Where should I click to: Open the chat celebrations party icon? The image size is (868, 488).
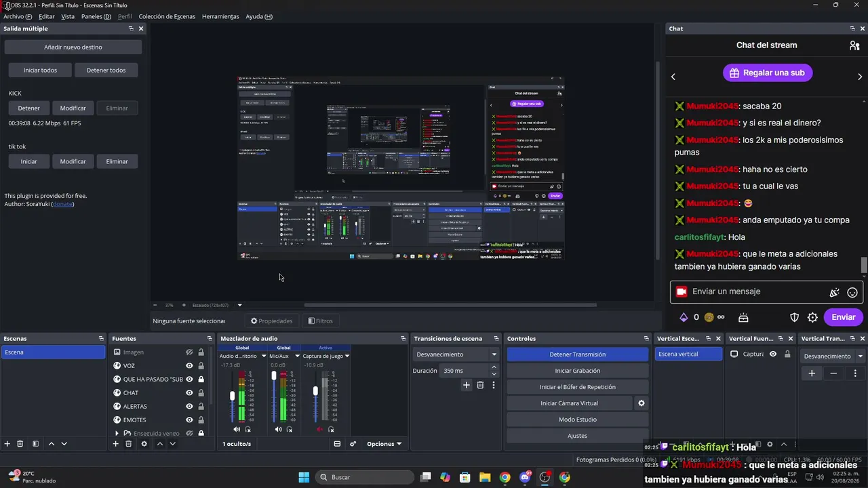[834, 292]
